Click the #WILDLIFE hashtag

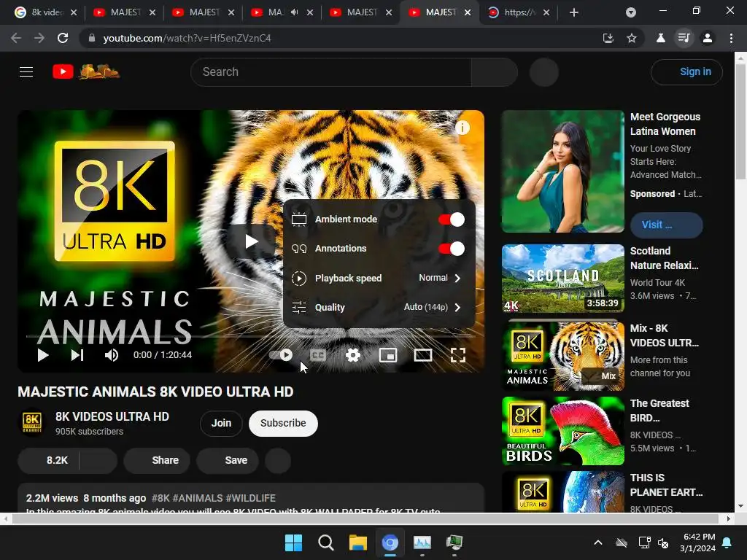[251, 498]
